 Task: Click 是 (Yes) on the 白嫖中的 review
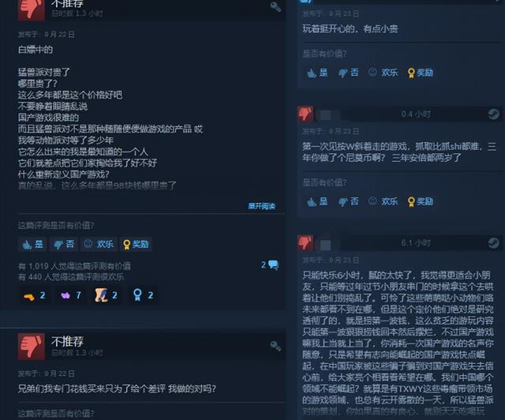coord(32,244)
